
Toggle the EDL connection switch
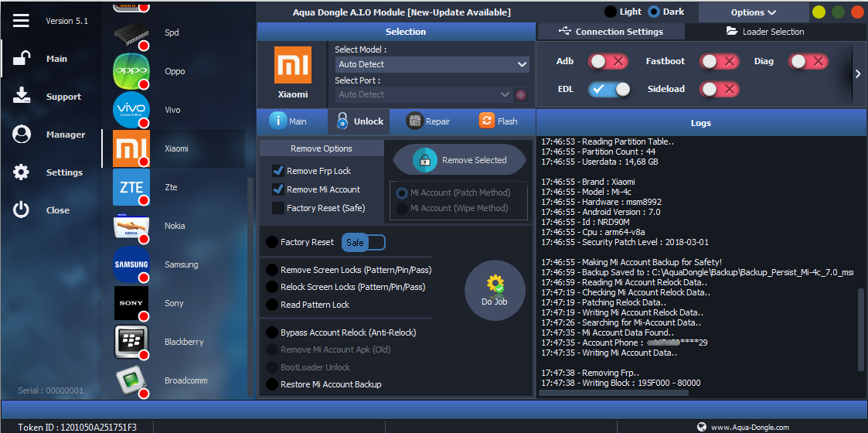coord(609,89)
